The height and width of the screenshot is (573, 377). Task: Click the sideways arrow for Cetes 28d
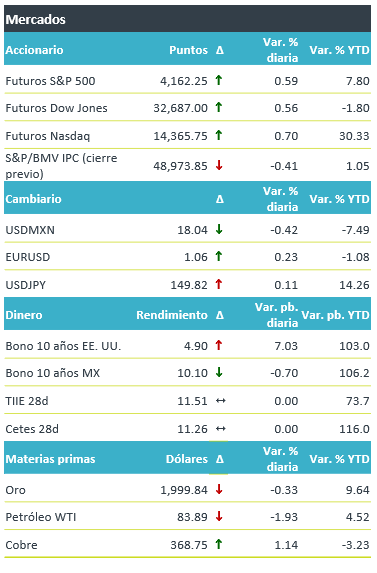coord(221,429)
